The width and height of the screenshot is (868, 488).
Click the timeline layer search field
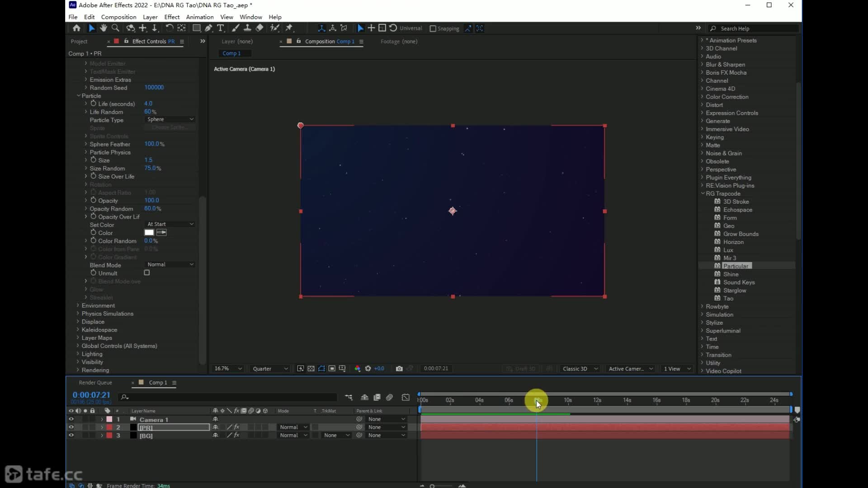(228, 397)
